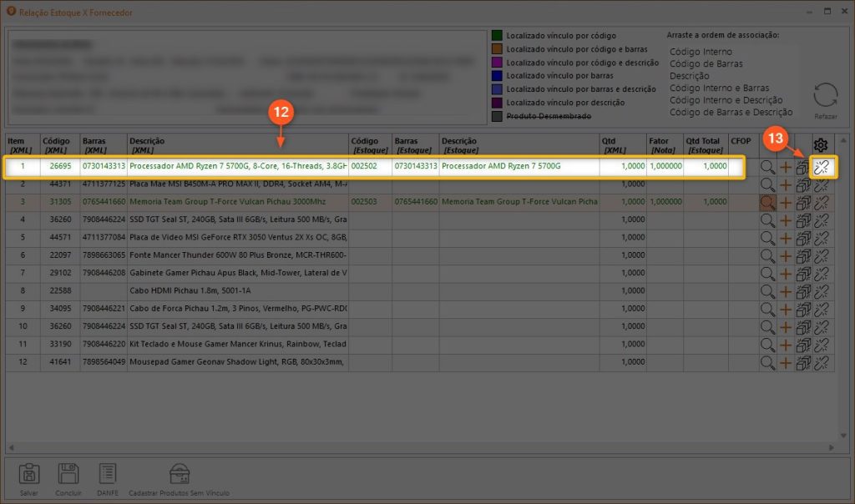Open the DANFE document icon
The height and width of the screenshot is (504, 855).
[107, 476]
